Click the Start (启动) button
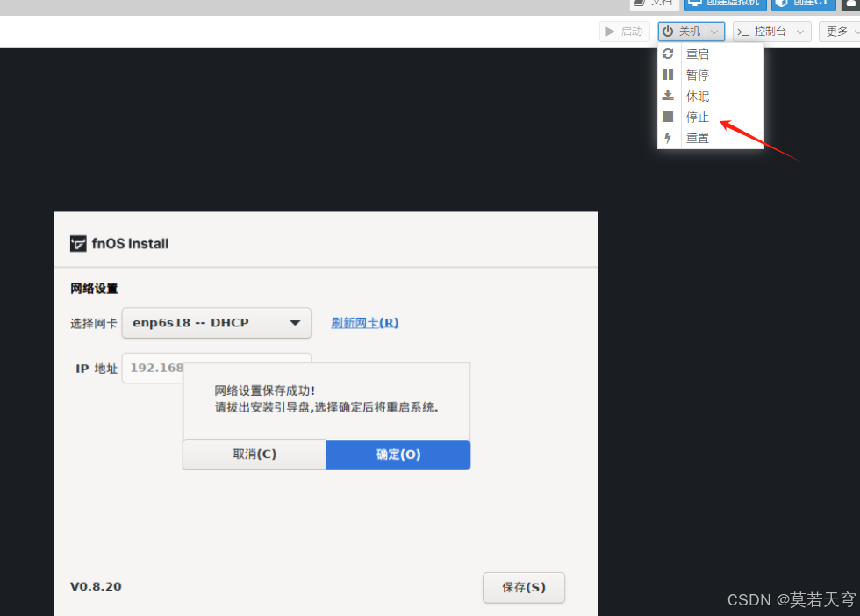The image size is (860, 616). click(624, 32)
